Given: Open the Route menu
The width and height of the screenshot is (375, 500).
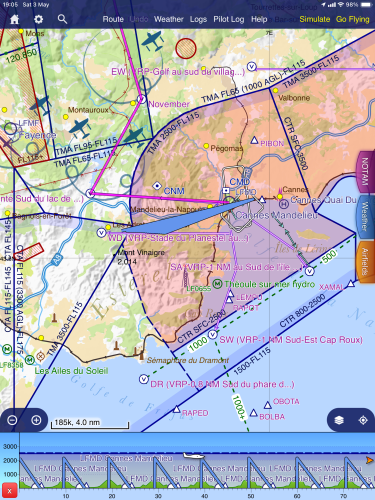Looking at the screenshot, I should (113, 19).
